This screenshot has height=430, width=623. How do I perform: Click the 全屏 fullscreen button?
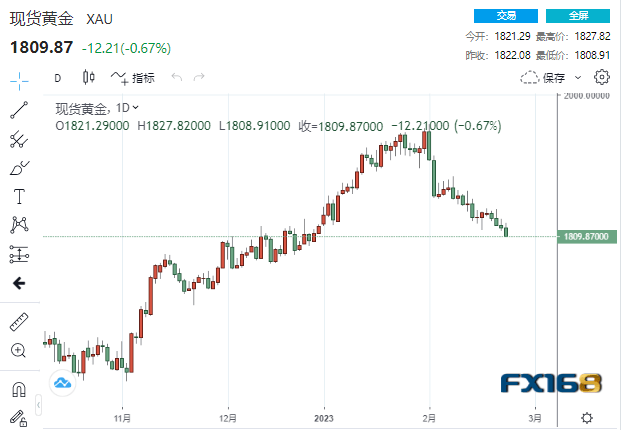point(578,16)
